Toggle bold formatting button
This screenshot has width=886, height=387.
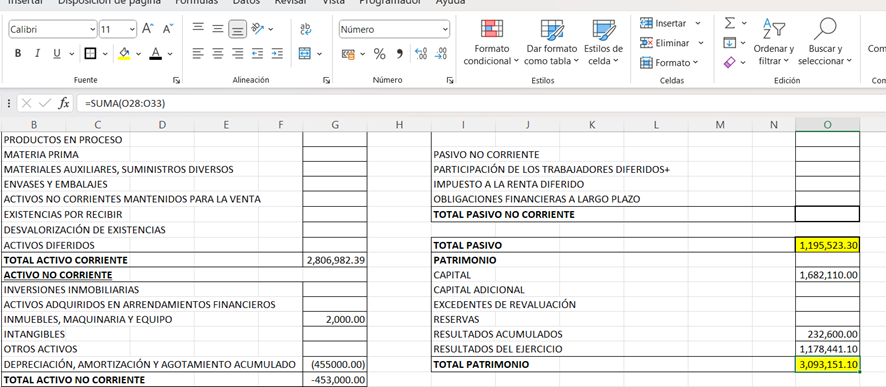point(18,54)
